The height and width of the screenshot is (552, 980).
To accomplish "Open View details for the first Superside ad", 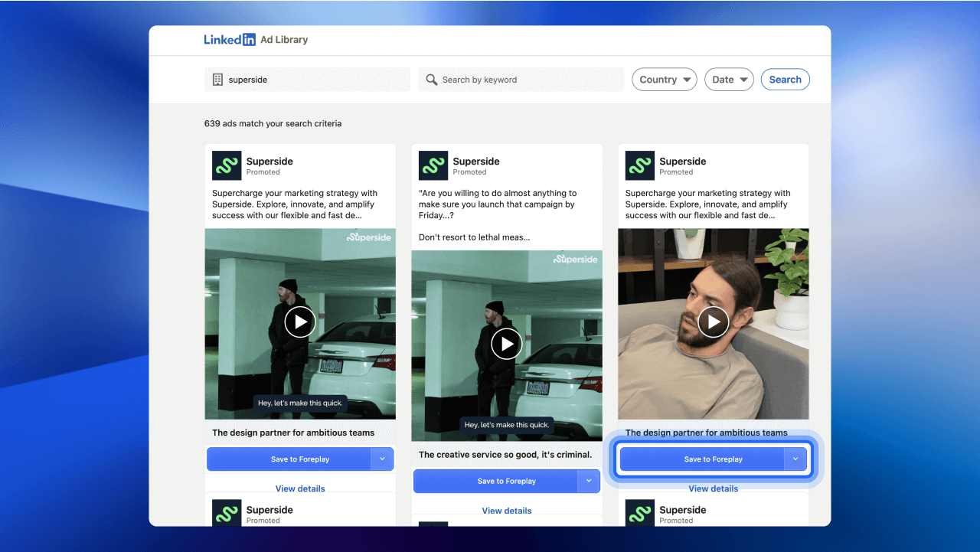I will point(300,488).
